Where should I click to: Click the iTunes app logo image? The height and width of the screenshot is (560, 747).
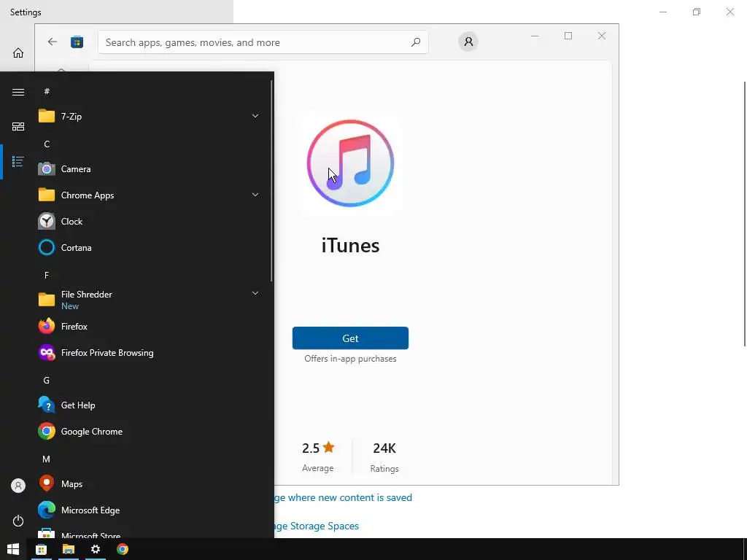click(351, 163)
